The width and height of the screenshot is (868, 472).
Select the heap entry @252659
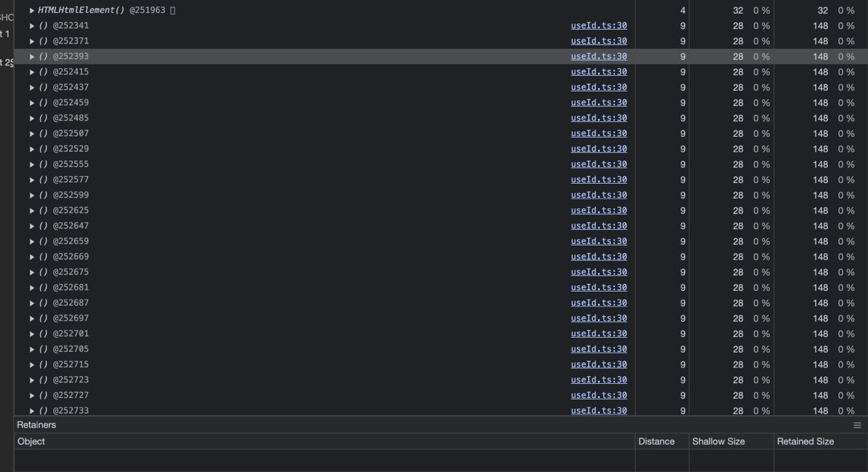pos(71,241)
